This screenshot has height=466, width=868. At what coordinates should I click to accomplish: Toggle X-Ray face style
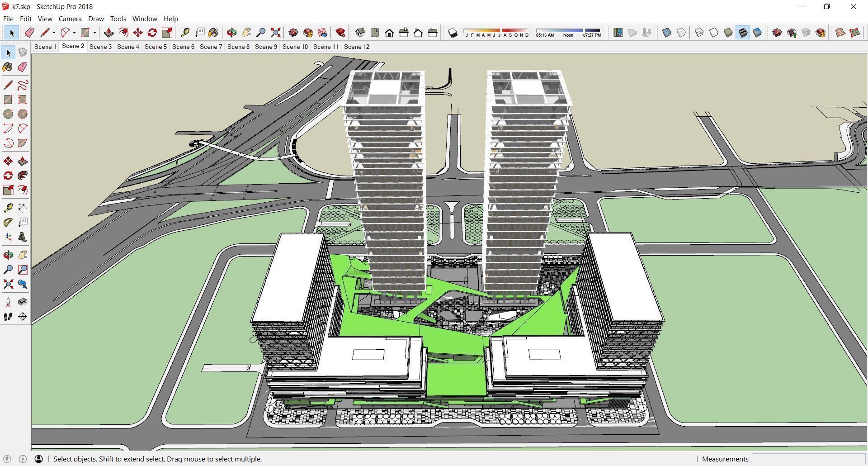[x=667, y=33]
